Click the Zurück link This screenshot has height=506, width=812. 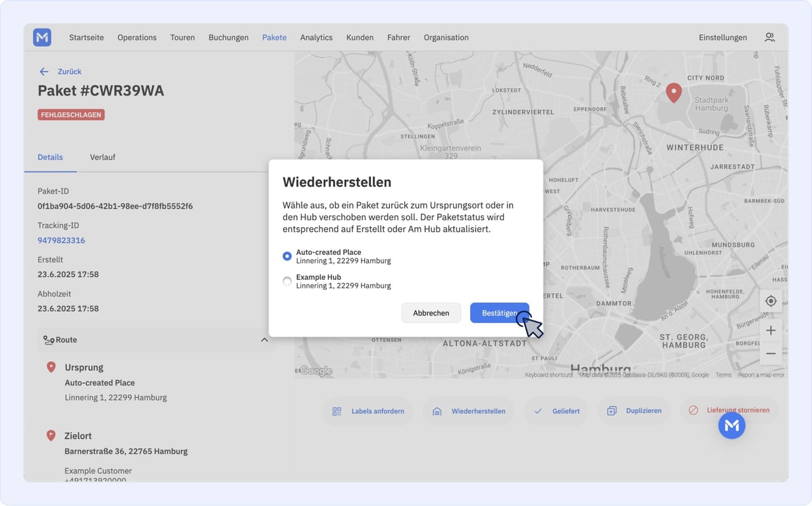69,72
